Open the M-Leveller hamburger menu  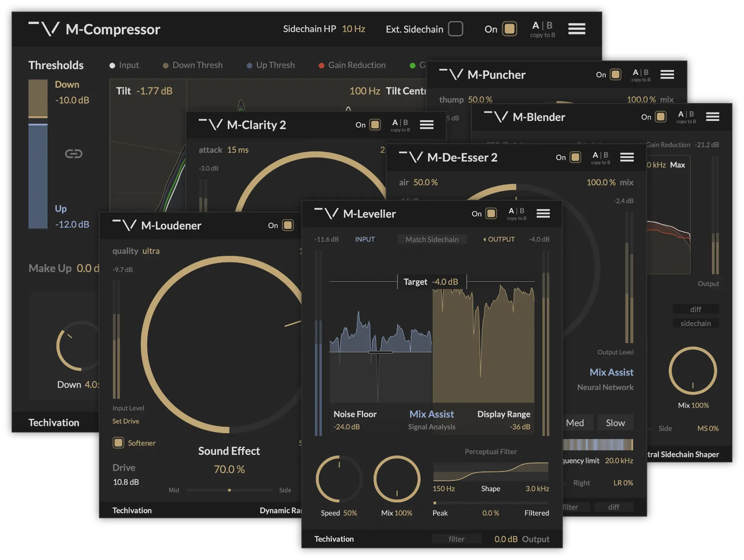543,213
